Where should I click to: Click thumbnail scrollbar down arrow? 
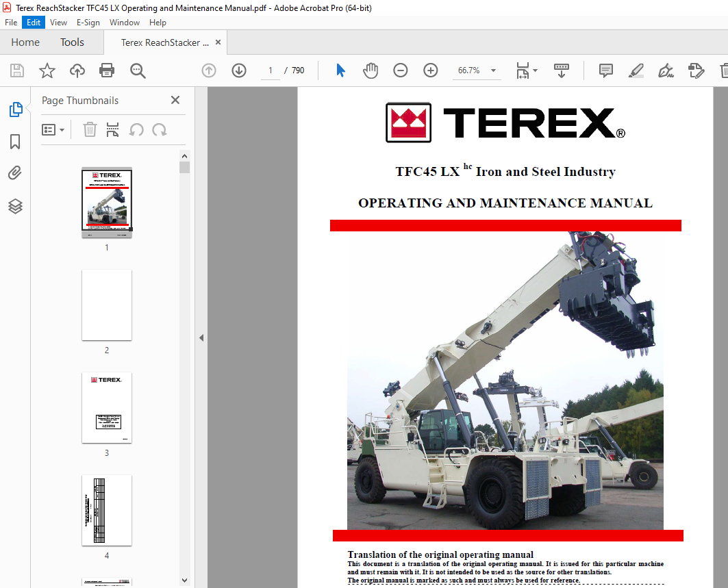(x=184, y=580)
